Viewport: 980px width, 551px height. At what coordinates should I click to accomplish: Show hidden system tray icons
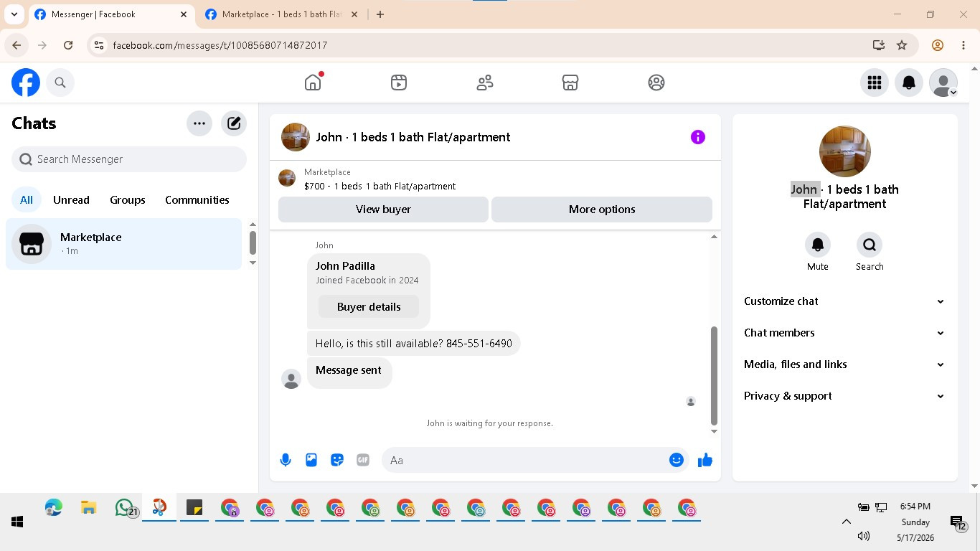tap(847, 522)
